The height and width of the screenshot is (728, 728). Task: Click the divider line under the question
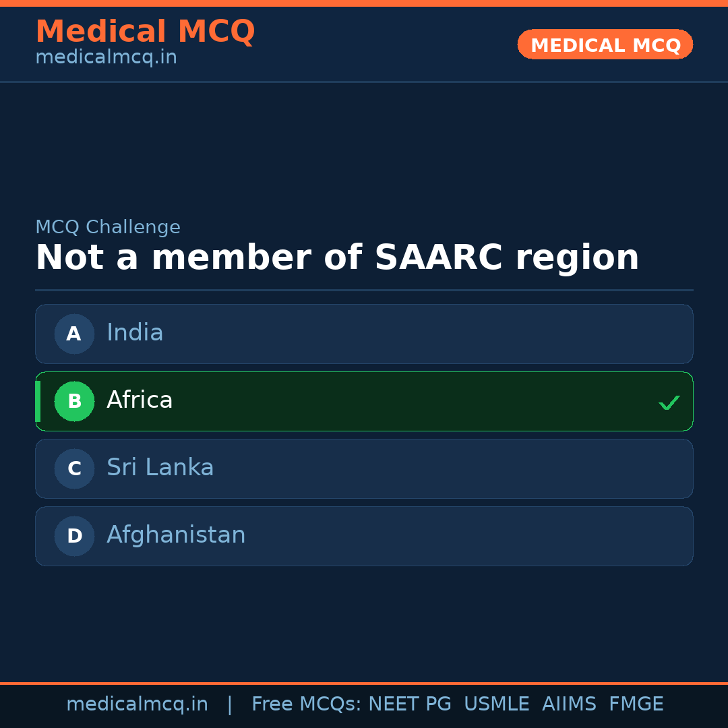[364, 291]
